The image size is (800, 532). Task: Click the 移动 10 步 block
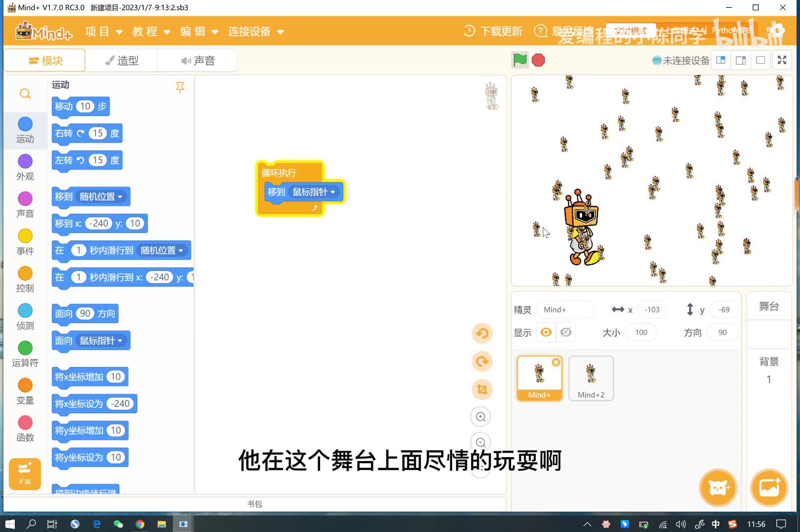pyautogui.click(x=81, y=106)
